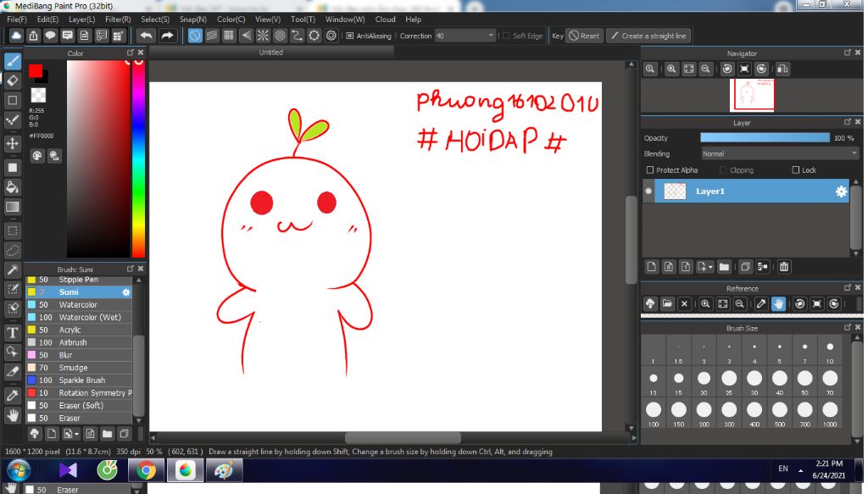This screenshot has width=868, height=494.
Task: Open the Cloud menu
Action: point(386,19)
